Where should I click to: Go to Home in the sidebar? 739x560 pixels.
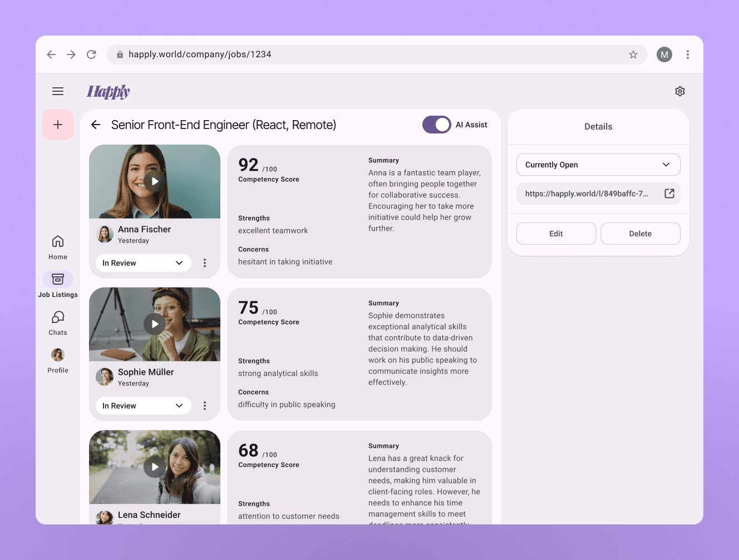coord(58,247)
